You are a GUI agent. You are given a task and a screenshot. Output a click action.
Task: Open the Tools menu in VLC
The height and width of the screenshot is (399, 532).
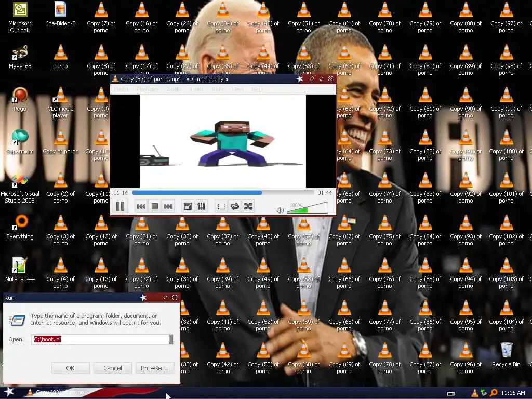pos(218,89)
